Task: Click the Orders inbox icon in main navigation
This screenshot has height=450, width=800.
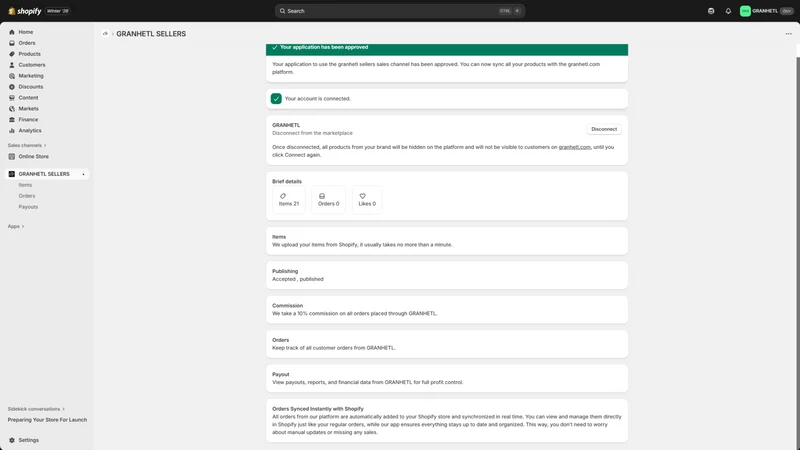Action: tap(12, 43)
